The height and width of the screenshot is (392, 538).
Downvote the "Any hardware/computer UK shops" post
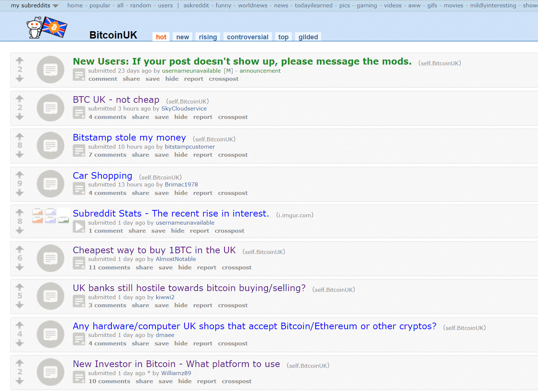pos(20,343)
